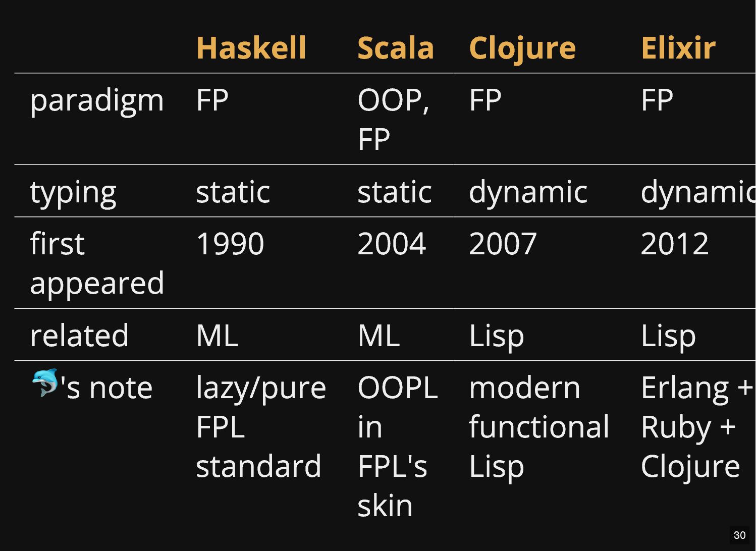Click the 2012 year cell
The width and height of the screenshot is (756, 551).
pos(674,244)
